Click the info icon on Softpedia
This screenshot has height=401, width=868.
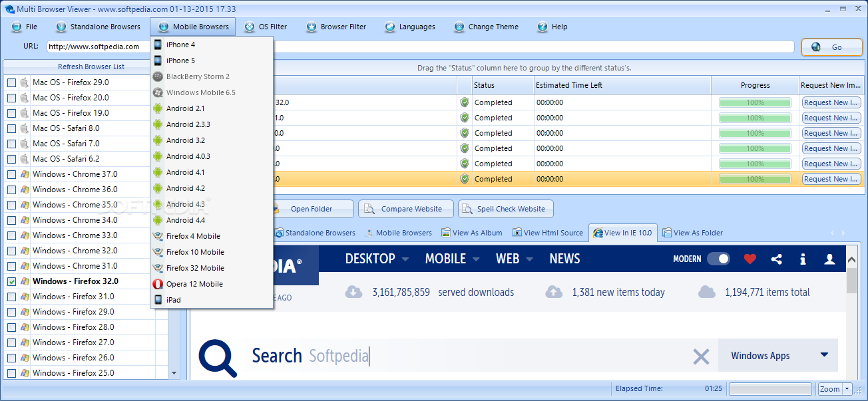click(803, 259)
